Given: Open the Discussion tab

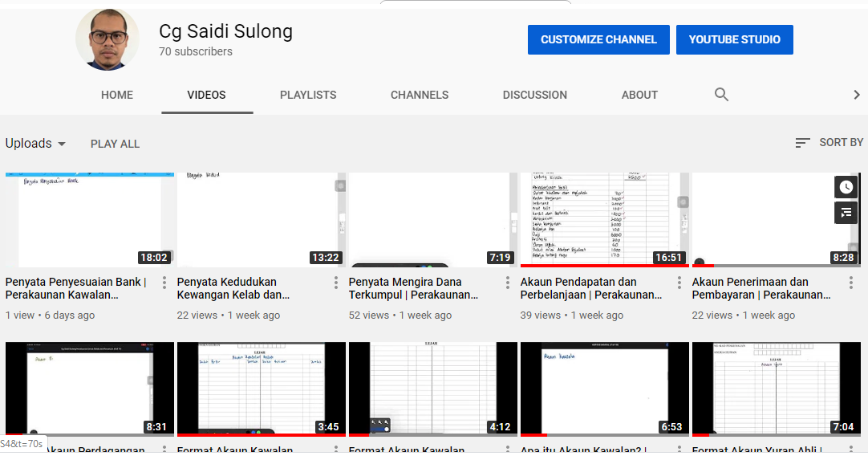Looking at the screenshot, I should pyautogui.click(x=535, y=95).
